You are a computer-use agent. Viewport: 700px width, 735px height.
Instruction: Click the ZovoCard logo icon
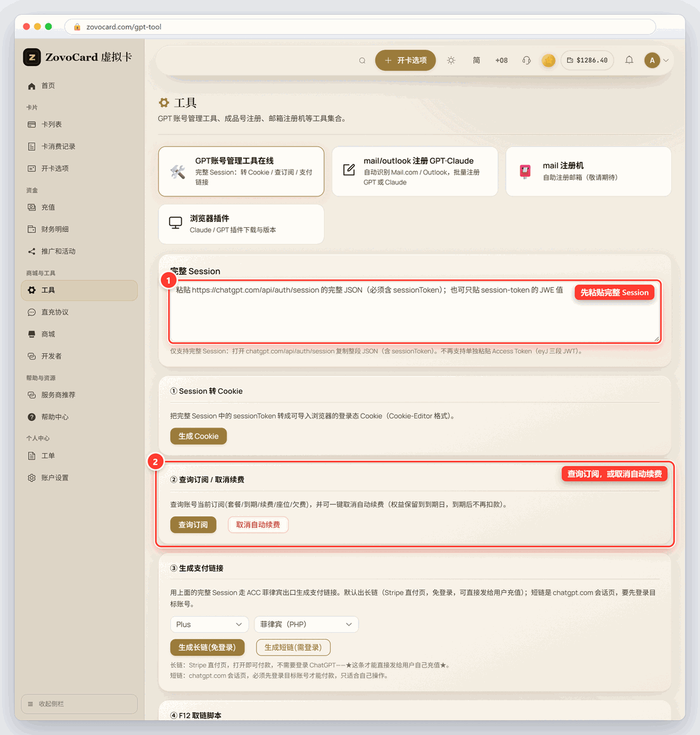pos(32,57)
